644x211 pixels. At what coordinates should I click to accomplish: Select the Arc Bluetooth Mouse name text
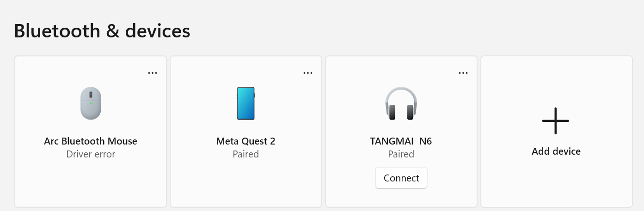[91, 141]
